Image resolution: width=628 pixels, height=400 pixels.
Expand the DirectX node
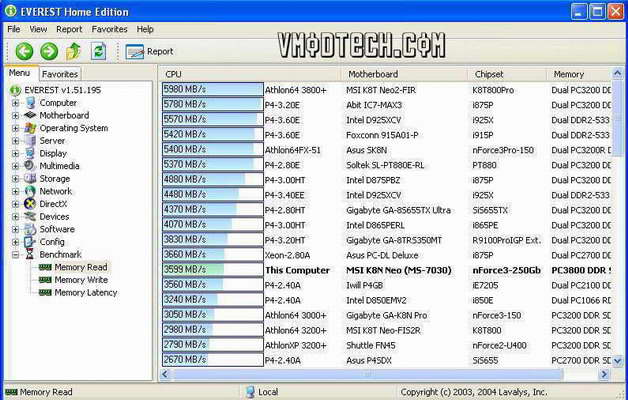pyautogui.click(x=15, y=204)
